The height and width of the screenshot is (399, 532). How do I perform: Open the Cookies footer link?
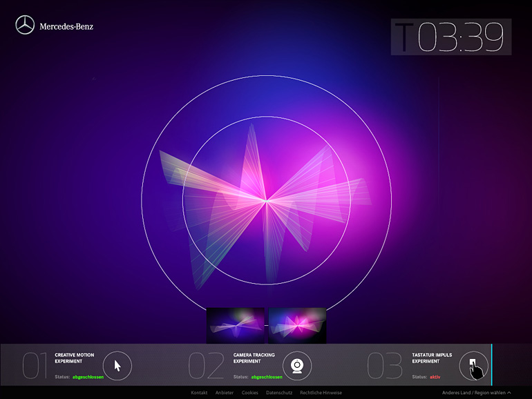[250, 393]
